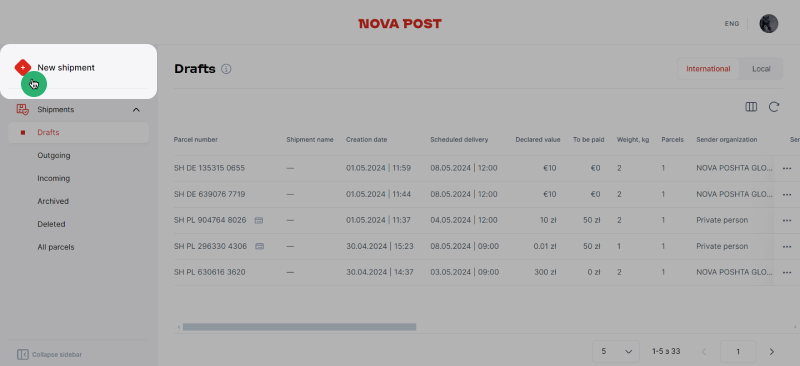
Task: Open the more options menu for SH DE 135315 0655
Action: (787, 168)
